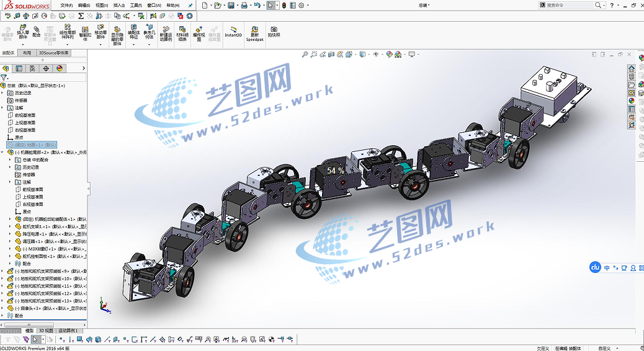644x351 pixels.
Task: Click the spell check Abc icon
Action: pos(7,16)
